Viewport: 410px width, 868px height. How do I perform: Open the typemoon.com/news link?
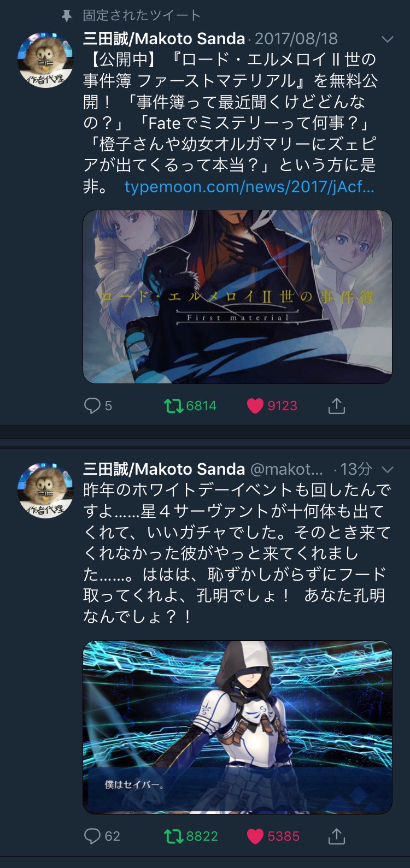pos(249,187)
